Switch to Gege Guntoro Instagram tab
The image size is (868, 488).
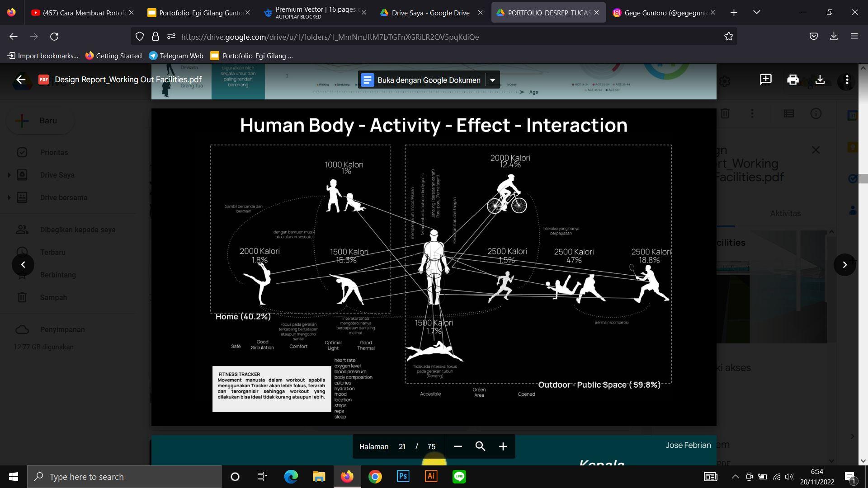665,13
